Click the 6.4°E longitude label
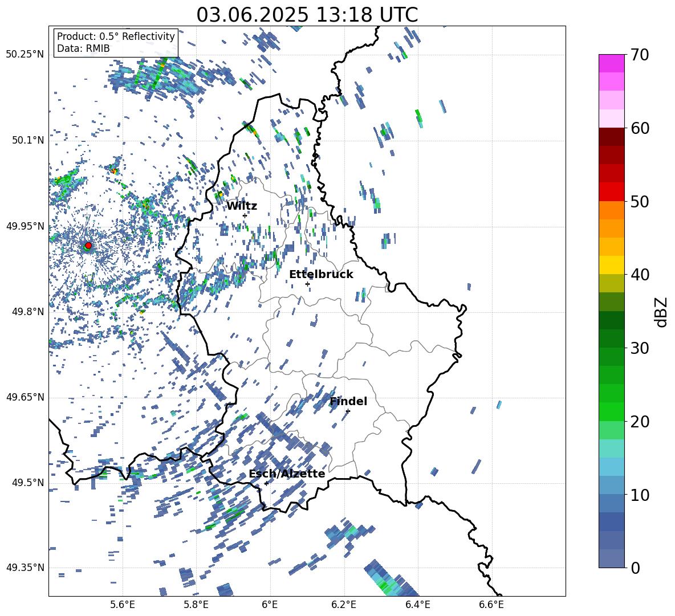The height and width of the screenshot is (616, 675). point(418,605)
